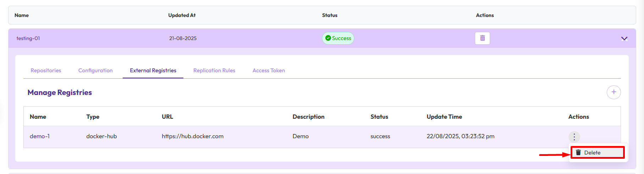This screenshot has width=644, height=174.
Task: Click the Type column header
Action: (x=93, y=117)
